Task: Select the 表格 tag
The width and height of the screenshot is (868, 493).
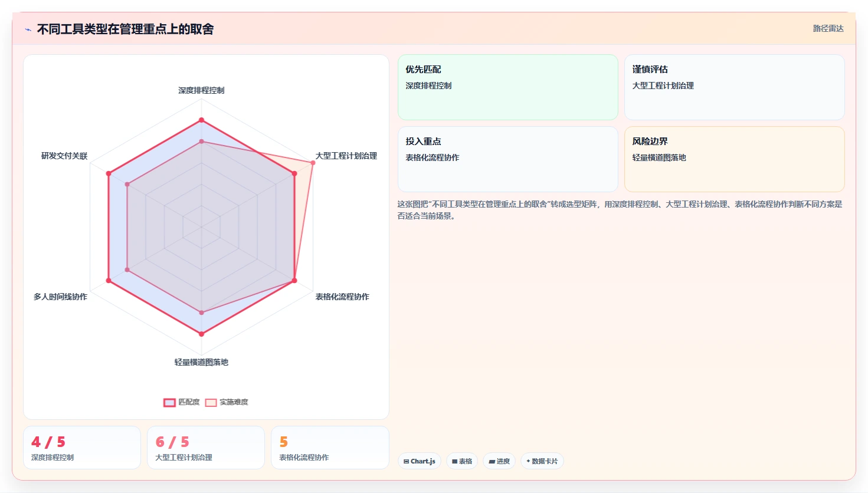Action: point(462,461)
